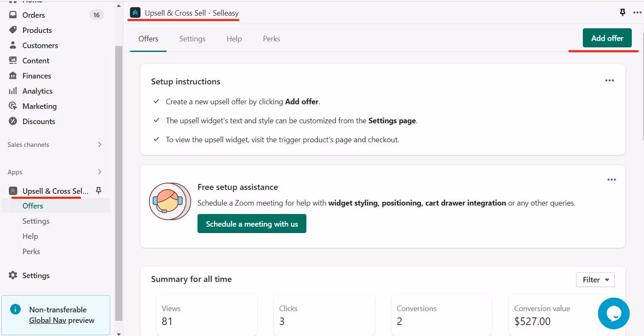Open Setup instructions card options menu

pos(609,80)
